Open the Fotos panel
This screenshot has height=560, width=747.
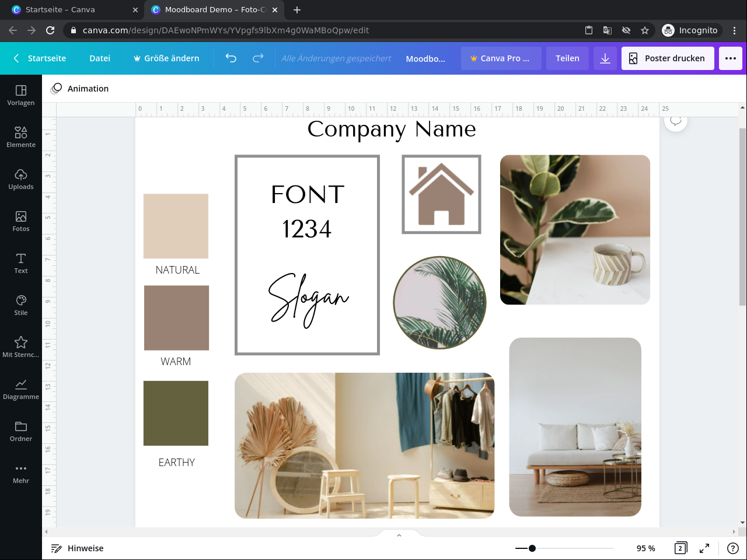(21, 221)
